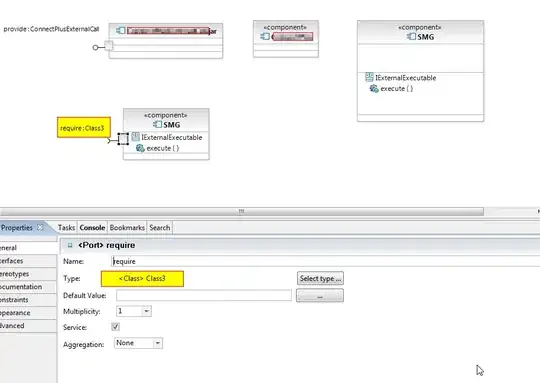The image size is (540, 383).
Task: Open the Documentation properties section
Action: pyautogui.click(x=28, y=287)
